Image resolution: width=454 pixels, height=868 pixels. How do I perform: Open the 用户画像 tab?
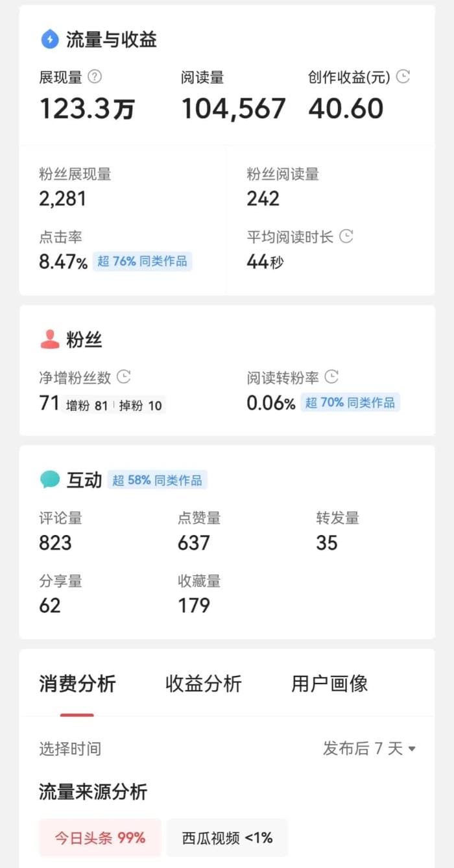[329, 684]
